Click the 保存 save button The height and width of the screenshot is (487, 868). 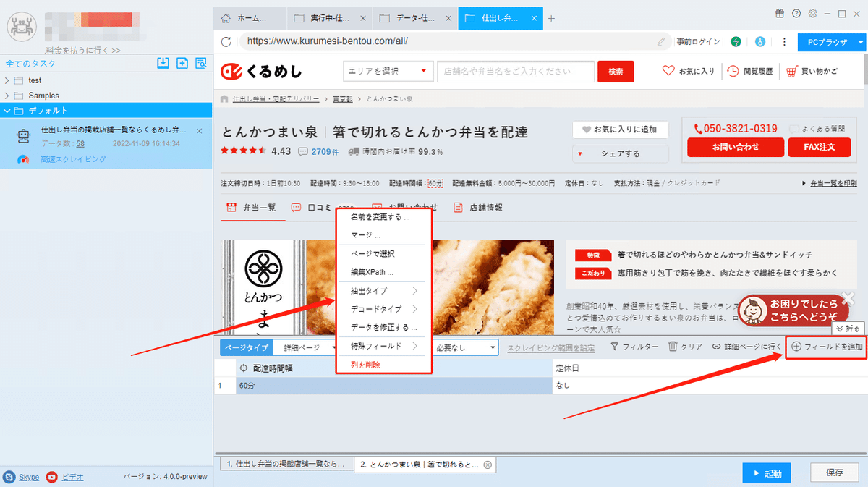click(834, 473)
